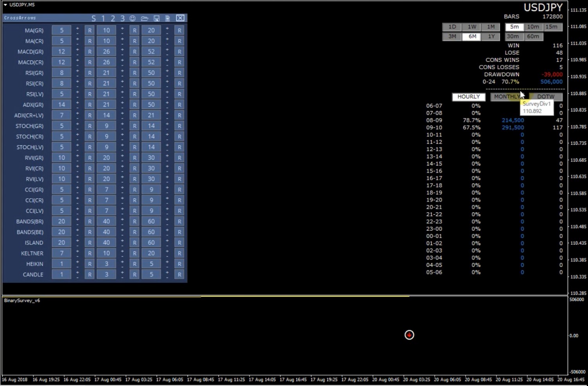Screen dimensions: 588x386
Task: Select the 3M period button
Action: pos(452,36)
